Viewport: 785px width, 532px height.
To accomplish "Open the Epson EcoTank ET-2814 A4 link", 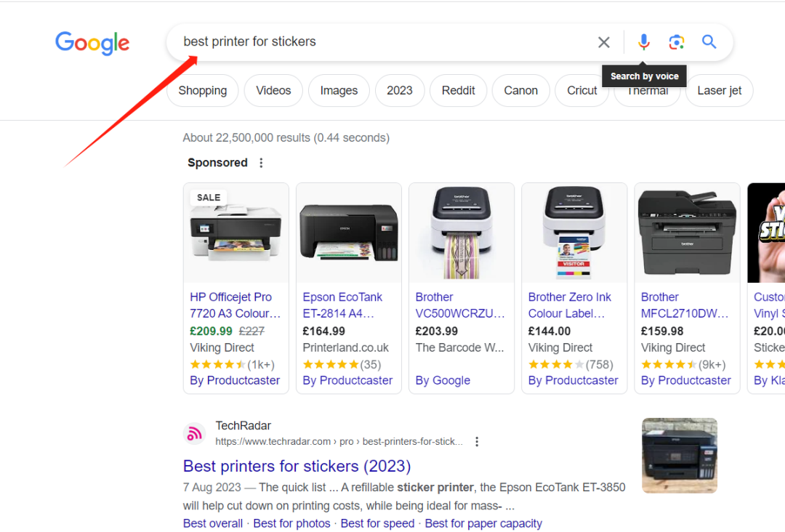I will 342,305.
